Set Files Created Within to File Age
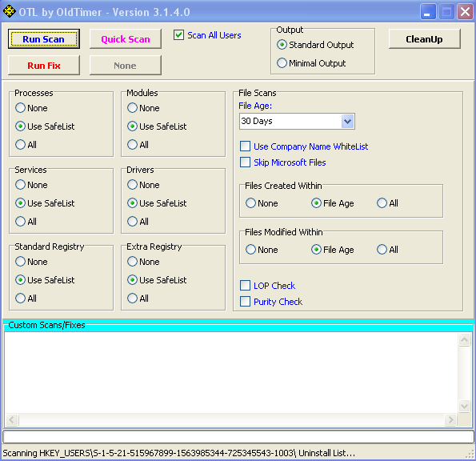This screenshot has width=476, height=461. click(x=316, y=202)
